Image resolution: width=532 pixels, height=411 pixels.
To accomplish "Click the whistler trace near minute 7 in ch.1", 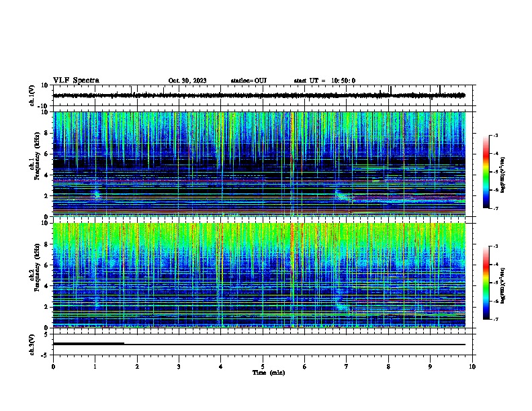I will (x=342, y=196).
